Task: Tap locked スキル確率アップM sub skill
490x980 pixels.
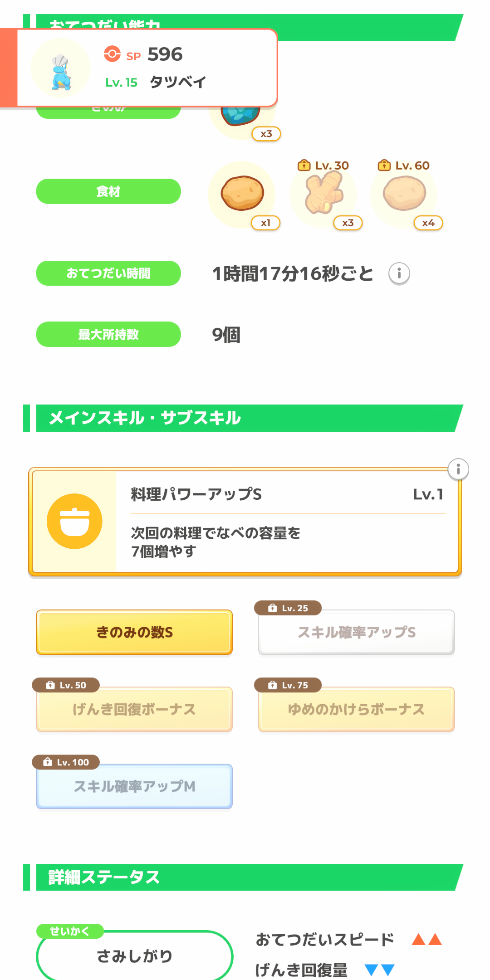Action: tap(134, 786)
